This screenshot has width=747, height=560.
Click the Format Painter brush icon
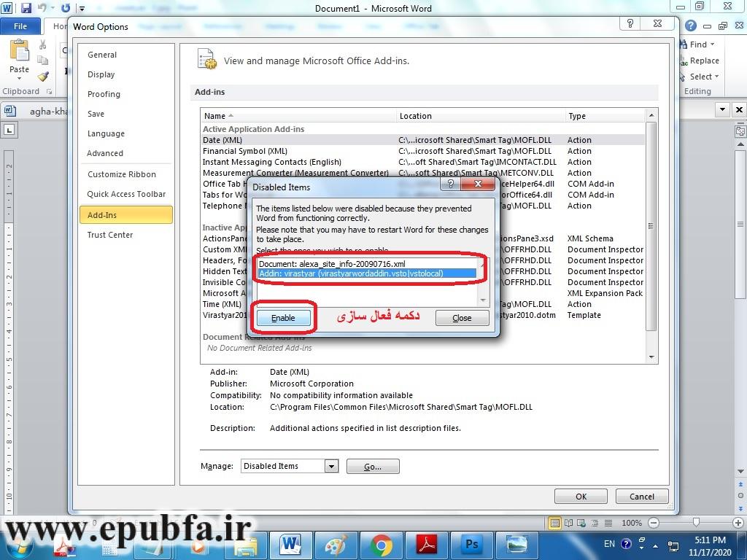pyautogui.click(x=43, y=77)
